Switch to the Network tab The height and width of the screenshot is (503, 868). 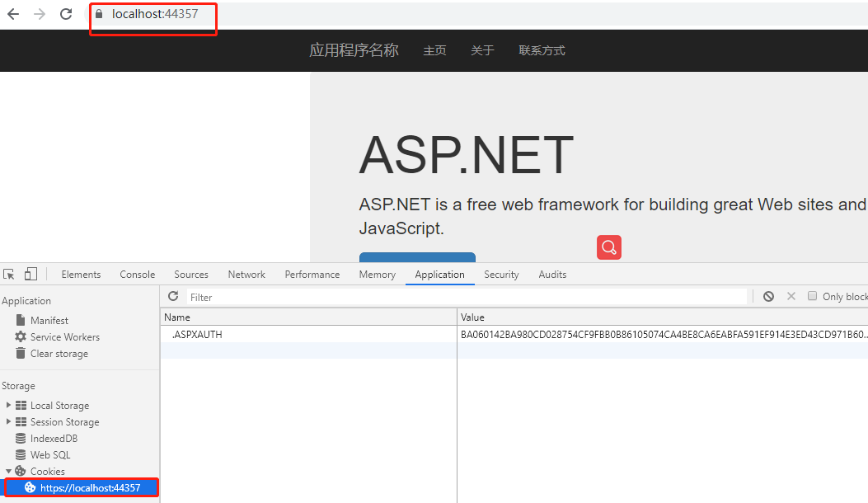pyautogui.click(x=246, y=275)
